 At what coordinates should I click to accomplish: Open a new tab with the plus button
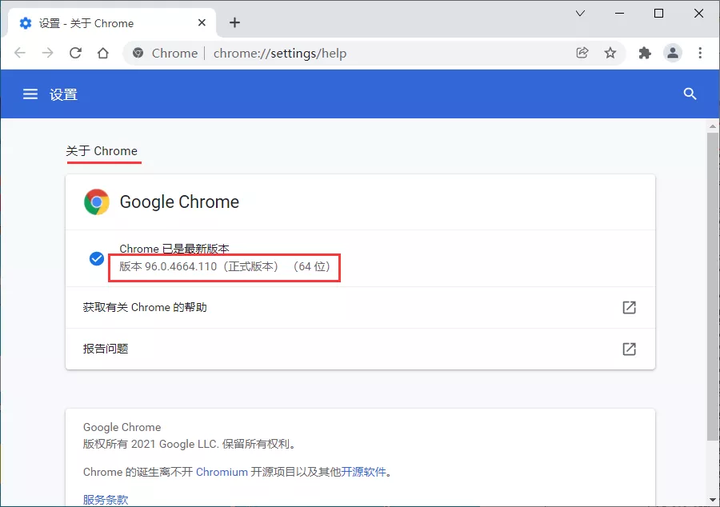[x=235, y=22]
